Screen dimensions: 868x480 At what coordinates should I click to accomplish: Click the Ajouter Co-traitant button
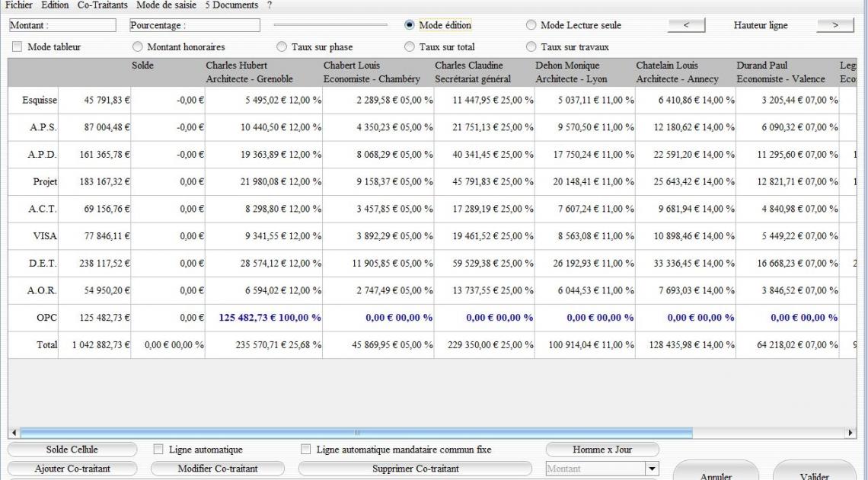[x=72, y=469]
